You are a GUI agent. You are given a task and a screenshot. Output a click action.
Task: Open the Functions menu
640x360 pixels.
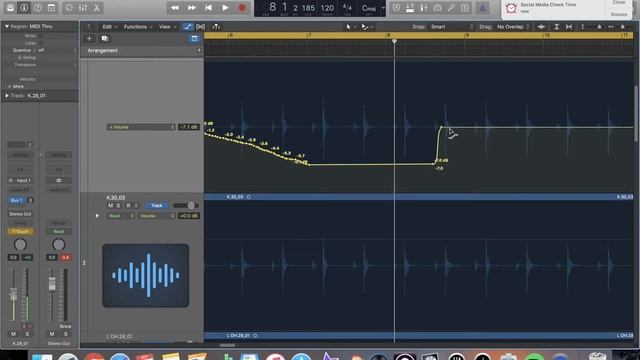coord(138,27)
